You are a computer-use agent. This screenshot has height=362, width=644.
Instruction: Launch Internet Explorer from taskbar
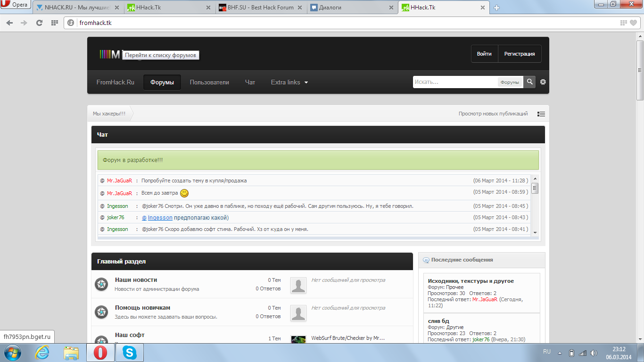coord(42,353)
